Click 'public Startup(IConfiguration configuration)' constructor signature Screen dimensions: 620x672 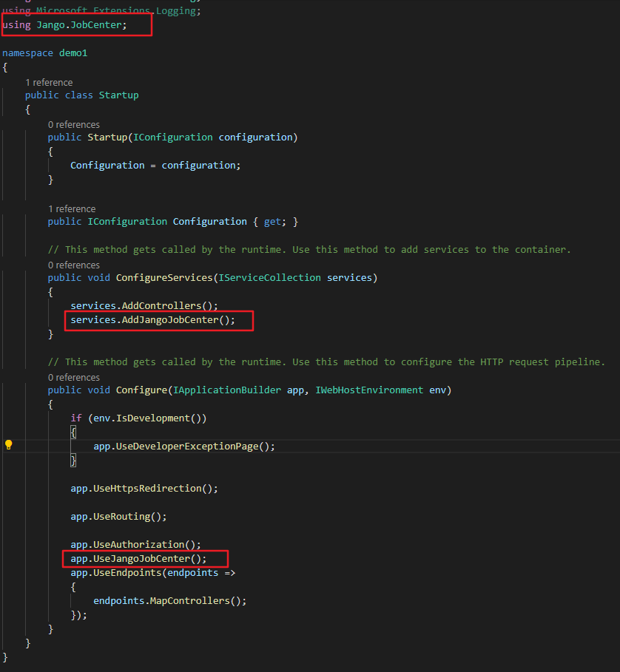(x=173, y=138)
